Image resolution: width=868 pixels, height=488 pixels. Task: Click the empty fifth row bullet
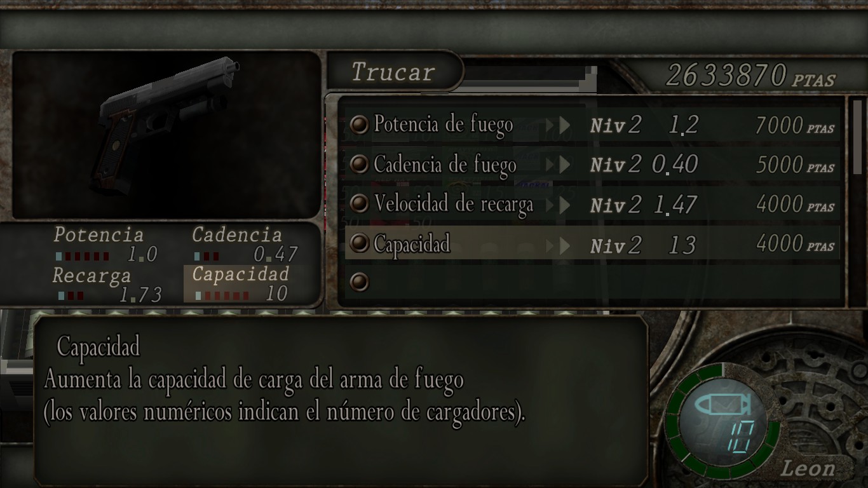pyautogui.click(x=360, y=282)
